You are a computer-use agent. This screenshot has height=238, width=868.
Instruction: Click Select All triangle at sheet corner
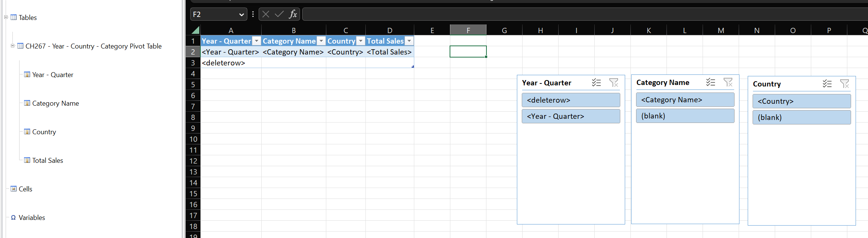[195, 30]
